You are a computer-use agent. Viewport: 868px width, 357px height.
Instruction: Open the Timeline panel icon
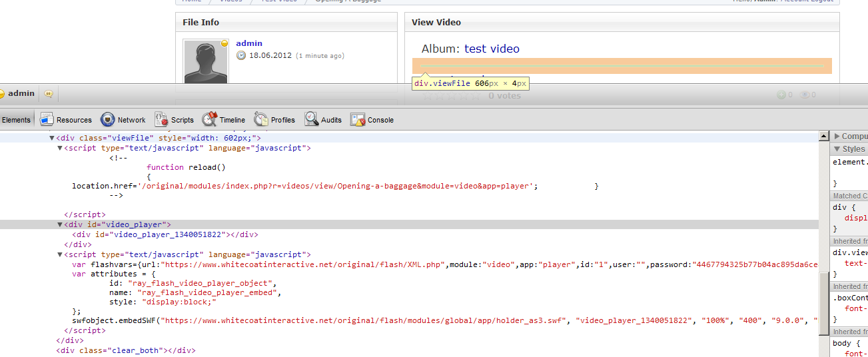210,120
